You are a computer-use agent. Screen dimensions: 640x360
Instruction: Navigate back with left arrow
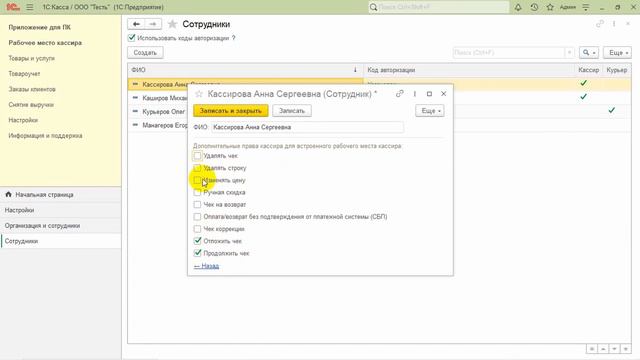pos(136,24)
